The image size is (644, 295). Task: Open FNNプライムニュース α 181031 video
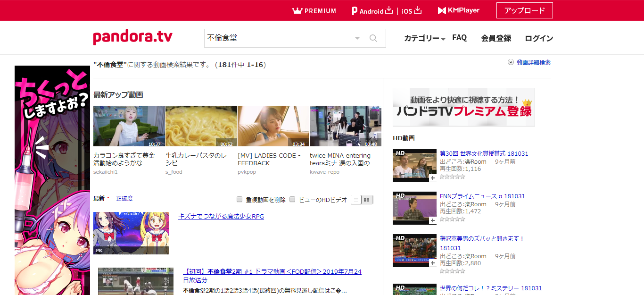(x=482, y=196)
